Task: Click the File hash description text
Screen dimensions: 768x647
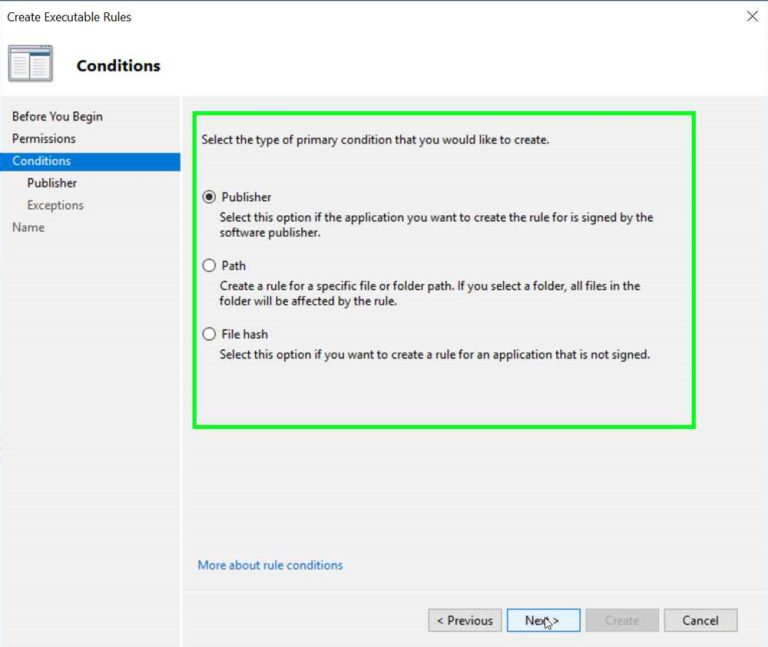Action: coord(435,354)
